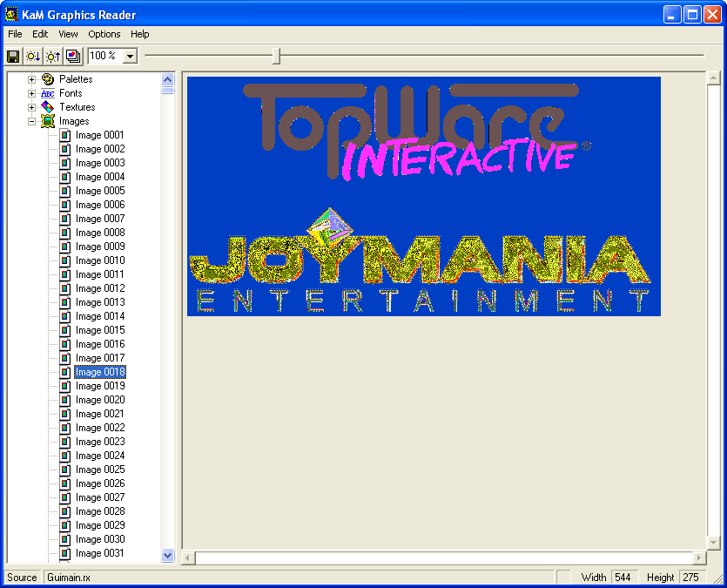
Task: Expand the Fonts tree node
Action: point(31,93)
